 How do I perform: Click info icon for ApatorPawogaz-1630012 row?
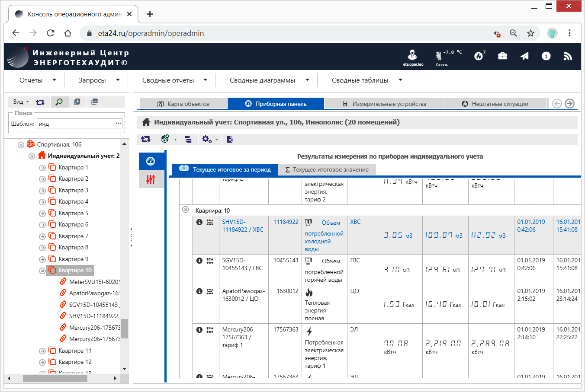click(x=199, y=291)
